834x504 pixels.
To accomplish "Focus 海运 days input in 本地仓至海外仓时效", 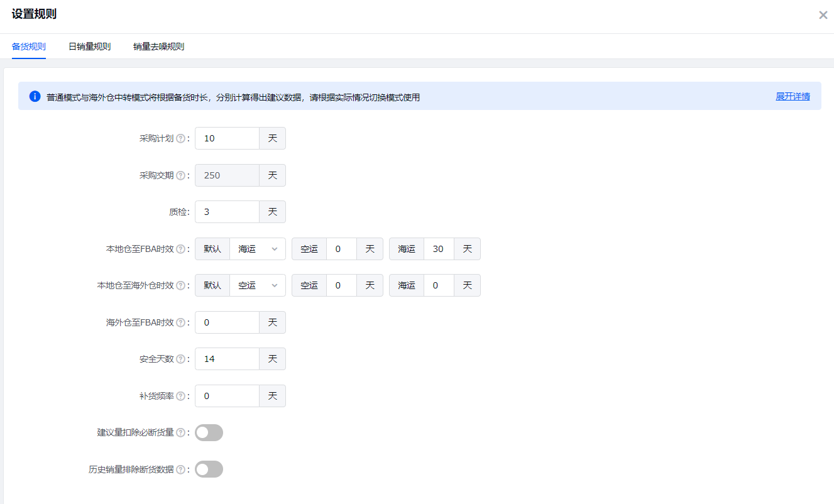I will point(439,285).
